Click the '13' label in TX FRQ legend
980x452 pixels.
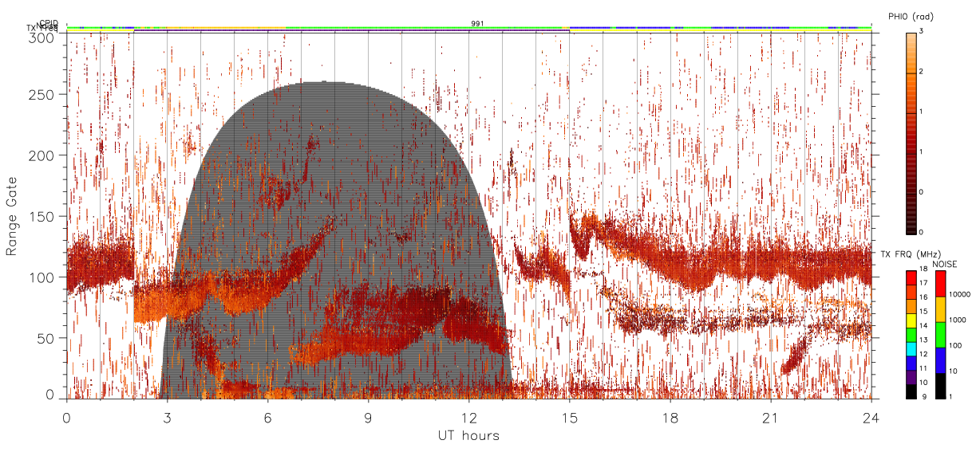[x=923, y=340]
